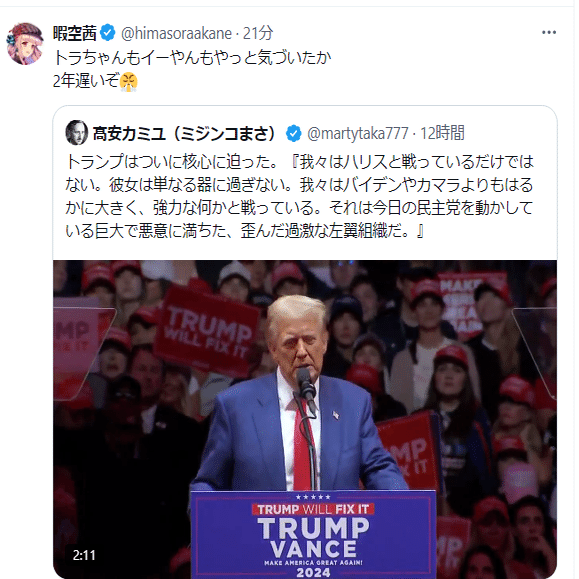Click the red TRUMP WILL FIX IT crowd sign
This screenshot has width=579, height=579.
(x=207, y=332)
